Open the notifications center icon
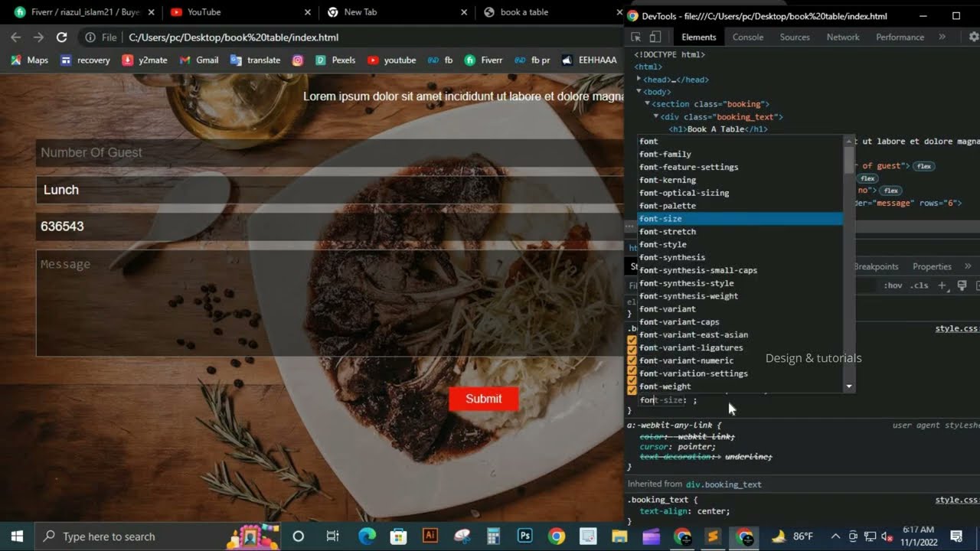The image size is (980, 551). click(956, 536)
